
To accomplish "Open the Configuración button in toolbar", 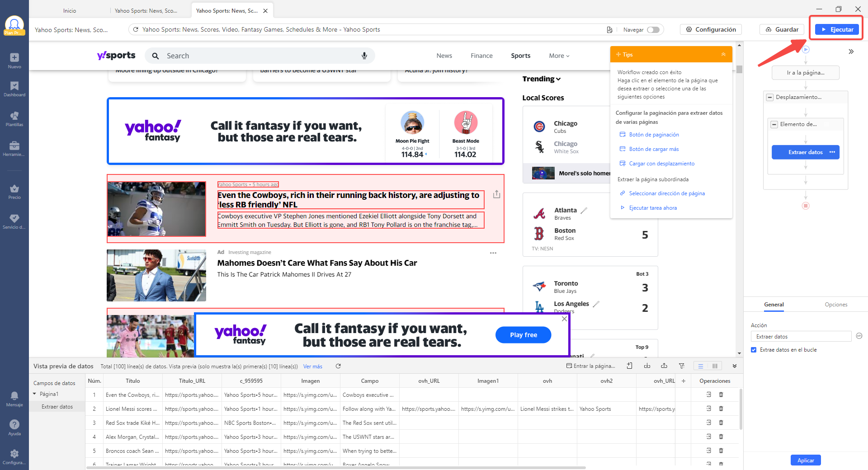I will (711, 29).
